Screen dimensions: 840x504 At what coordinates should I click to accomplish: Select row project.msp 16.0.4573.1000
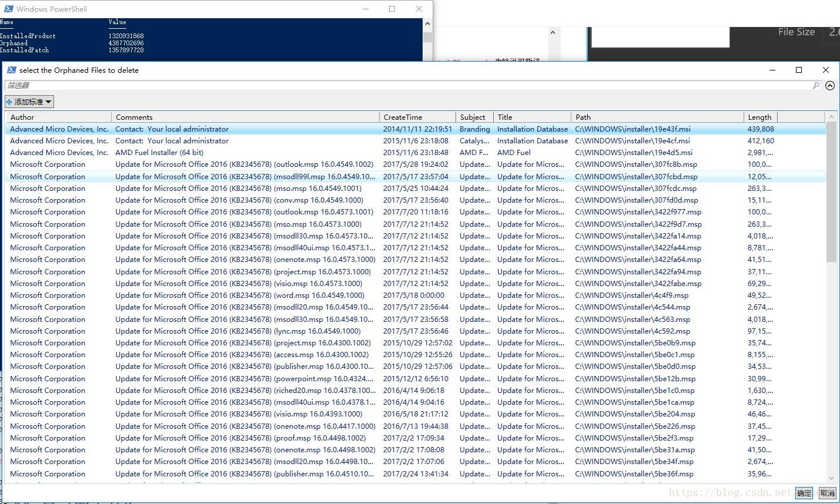[415, 271]
